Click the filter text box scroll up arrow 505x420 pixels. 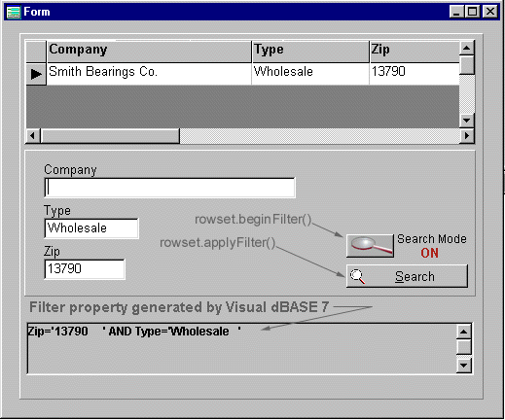(x=464, y=332)
